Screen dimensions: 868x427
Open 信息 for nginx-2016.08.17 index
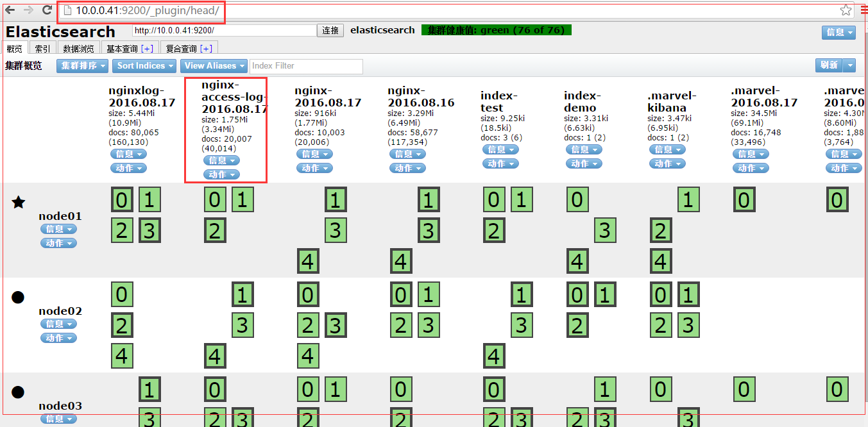(314, 154)
